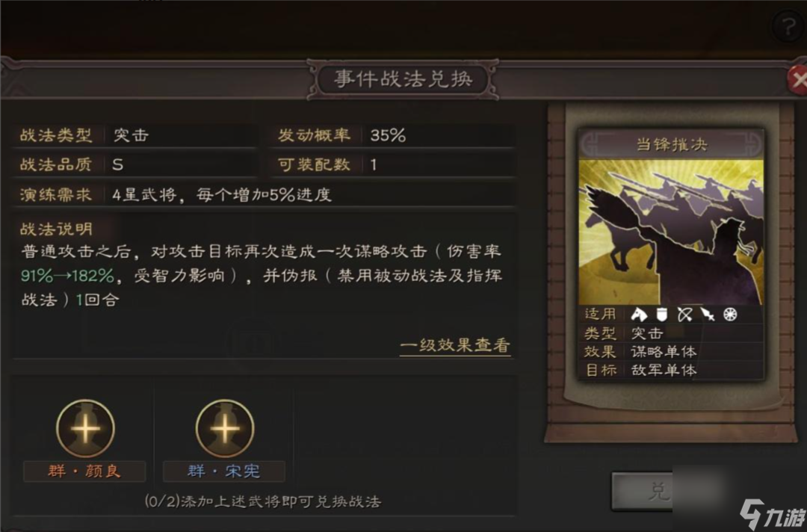The height and width of the screenshot is (532, 807).
Task: Click the 战法类型 突击 field
Action: tap(134, 135)
